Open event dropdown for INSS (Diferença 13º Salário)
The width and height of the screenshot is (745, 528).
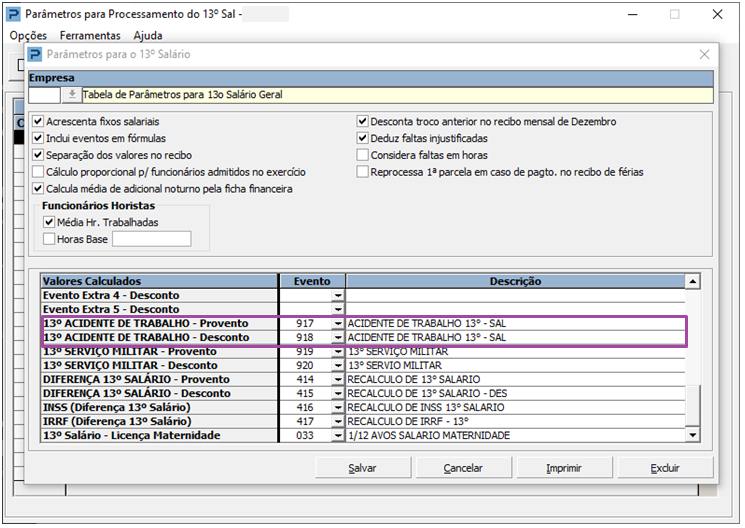337,408
